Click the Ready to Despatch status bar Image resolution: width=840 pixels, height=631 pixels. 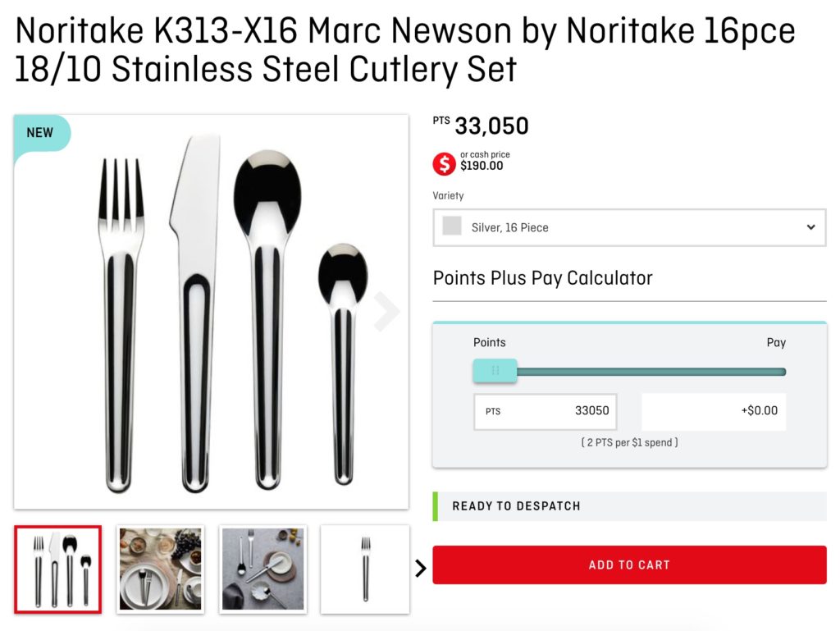pos(629,506)
